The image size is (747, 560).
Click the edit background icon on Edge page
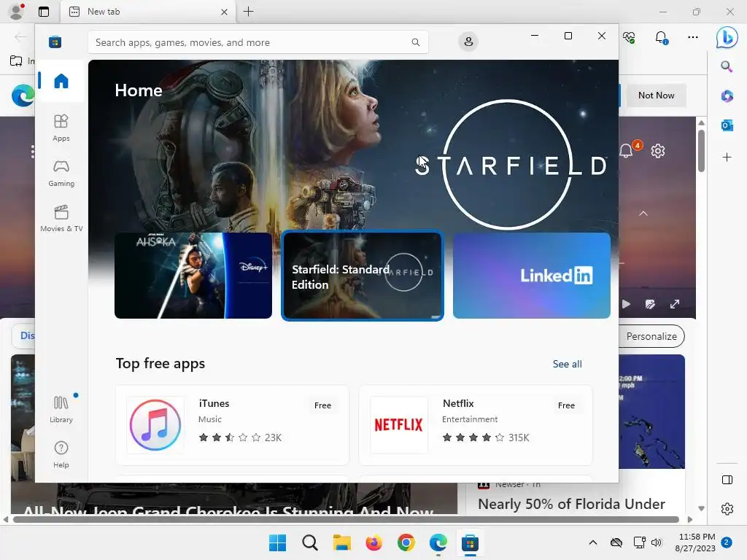click(650, 304)
